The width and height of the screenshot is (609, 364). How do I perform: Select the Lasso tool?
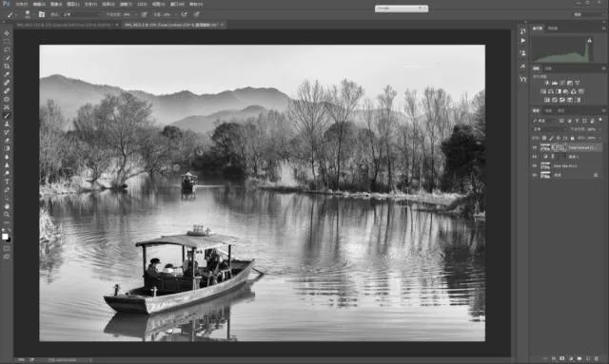point(7,49)
